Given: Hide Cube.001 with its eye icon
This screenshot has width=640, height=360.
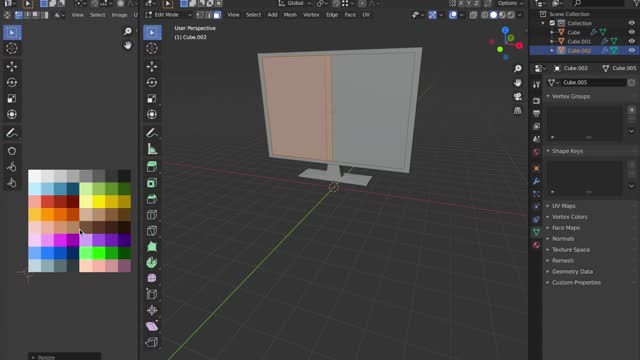Looking at the screenshot, I should click(631, 41).
